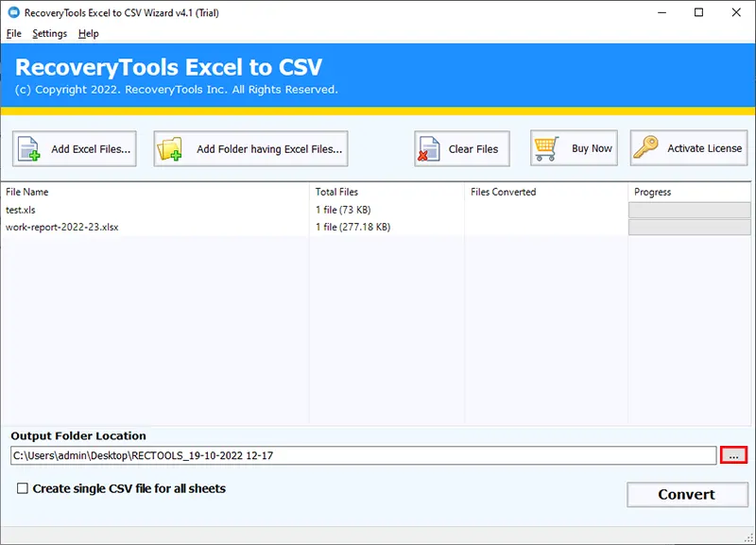Start conversion with the Convert button
The height and width of the screenshot is (545, 756).
click(x=686, y=494)
